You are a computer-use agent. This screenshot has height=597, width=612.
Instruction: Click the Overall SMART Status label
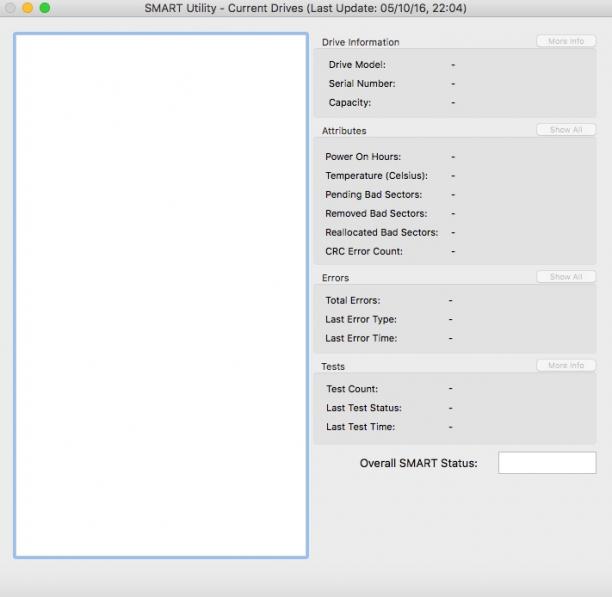click(x=418, y=463)
